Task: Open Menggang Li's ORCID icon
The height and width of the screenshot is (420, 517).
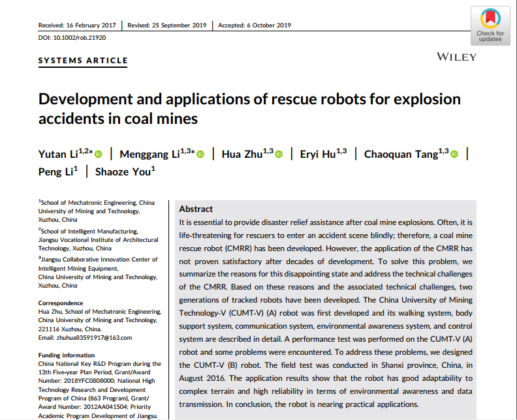Action: click(200, 155)
